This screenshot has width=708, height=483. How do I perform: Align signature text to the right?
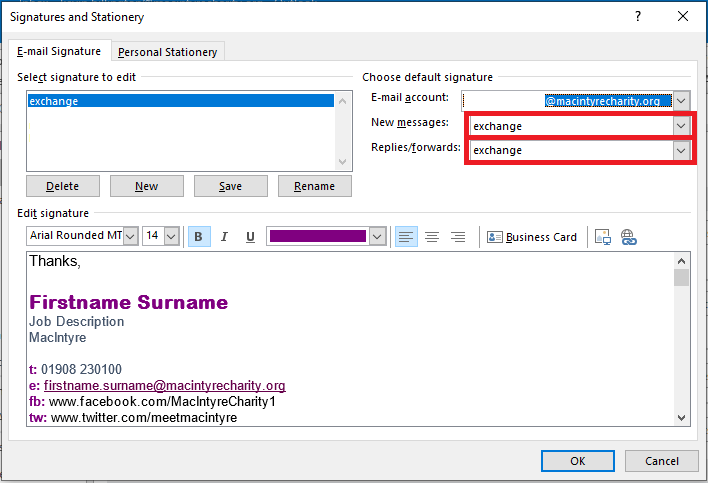coord(458,237)
